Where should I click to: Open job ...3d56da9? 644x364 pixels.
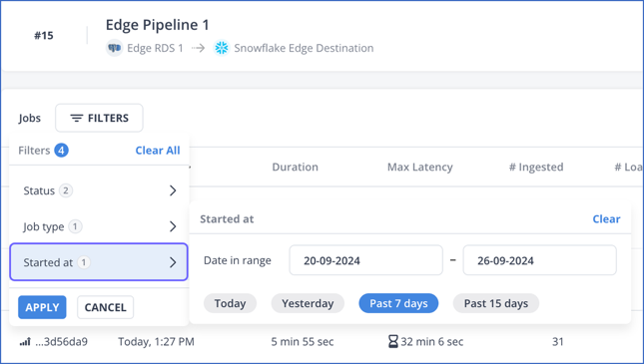pos(61,341)
